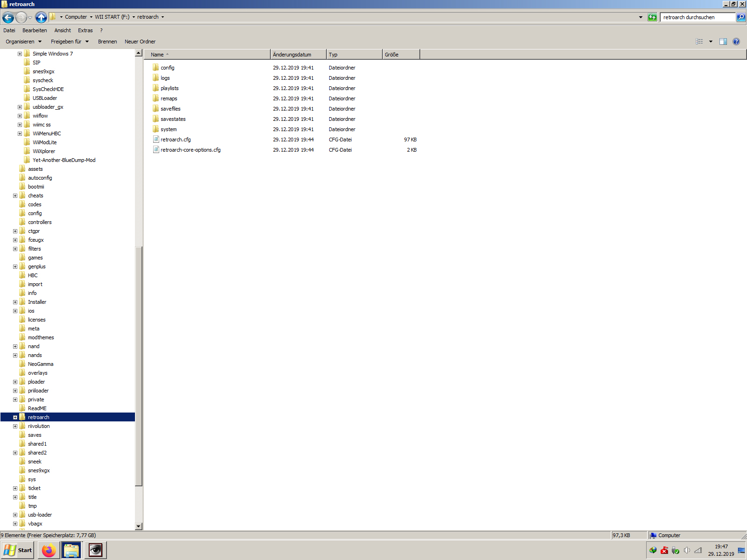Click the volume speaker tray icon
The image size is (747, 560).
tap(687, 550)
